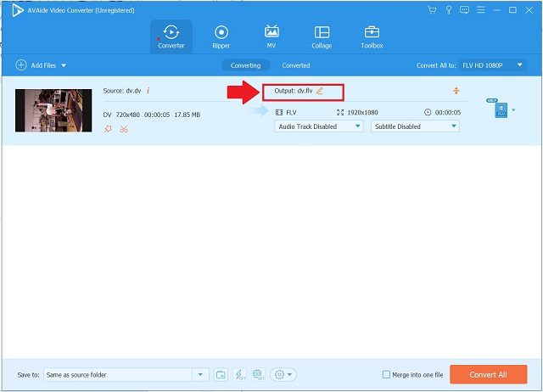
Task: Switch to the Converter tab
Action: tap(171, 36)
